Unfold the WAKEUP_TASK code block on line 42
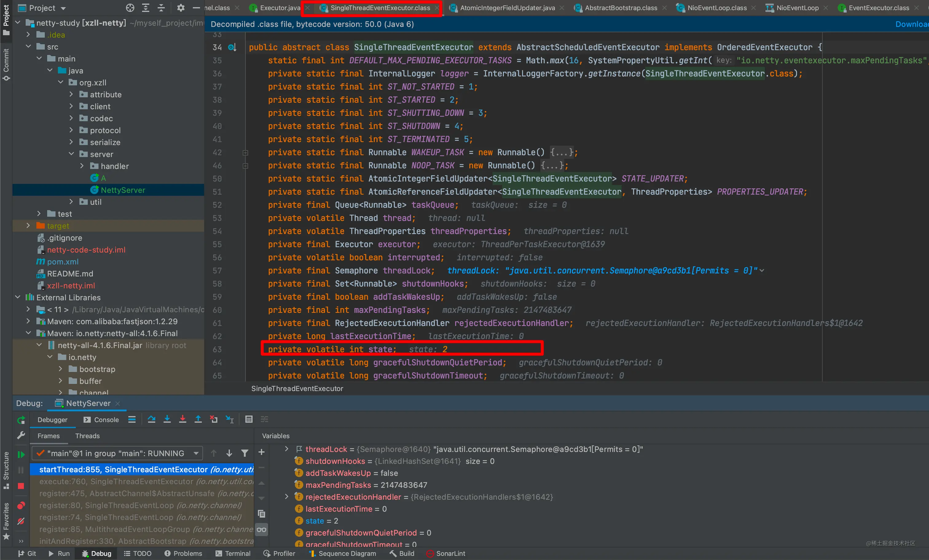The width and height of the screenshot is (929, 560). 245,153
